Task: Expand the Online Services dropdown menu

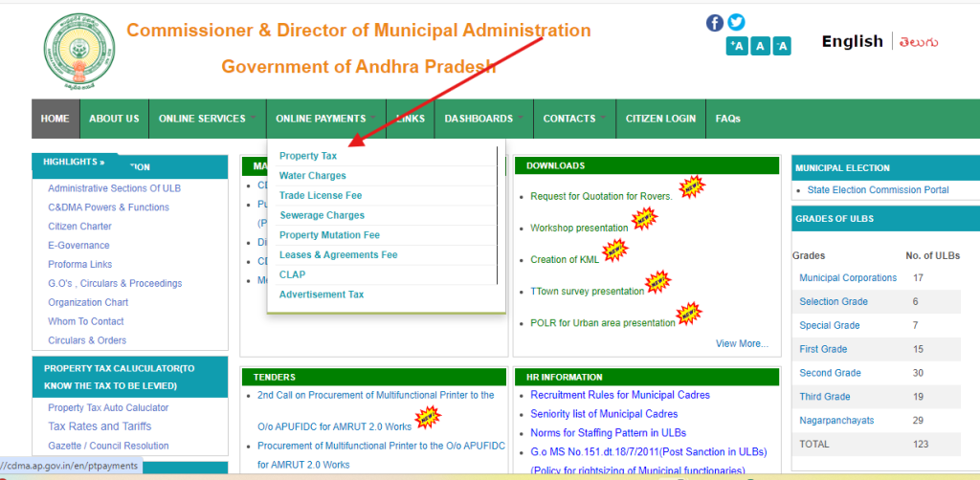Action: coord(202,119)
